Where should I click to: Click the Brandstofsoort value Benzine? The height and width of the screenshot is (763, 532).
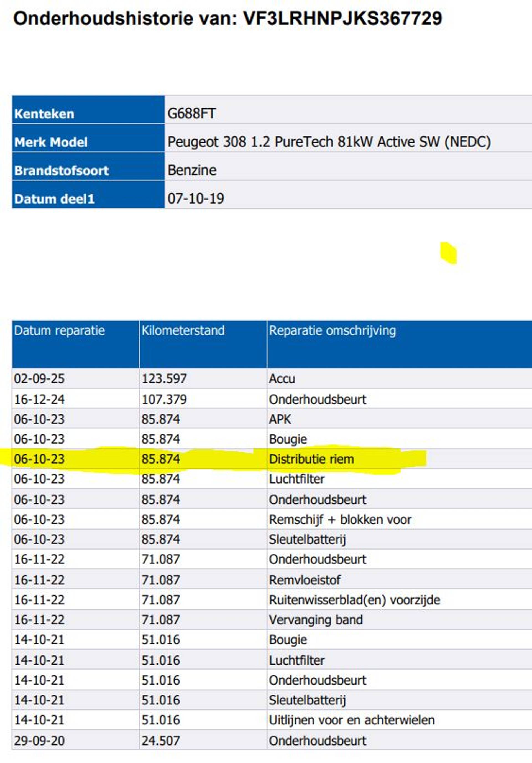[x=192, y=170]
